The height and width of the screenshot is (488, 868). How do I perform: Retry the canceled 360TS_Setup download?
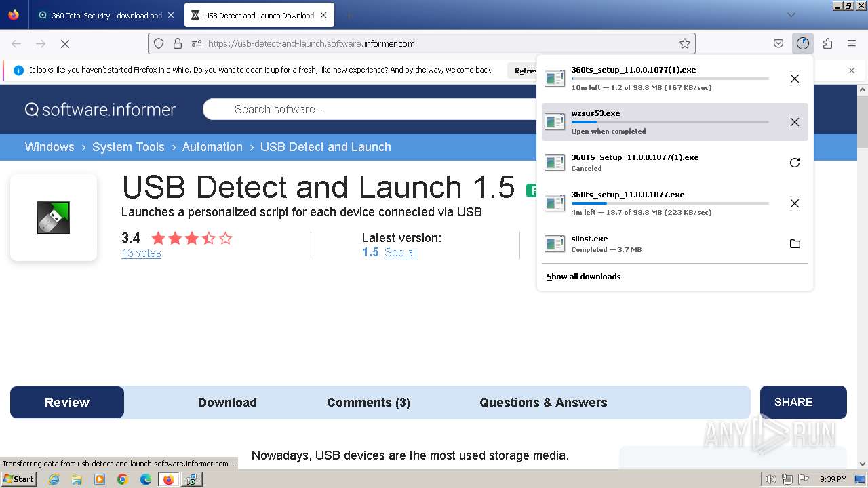pos(795,163)
